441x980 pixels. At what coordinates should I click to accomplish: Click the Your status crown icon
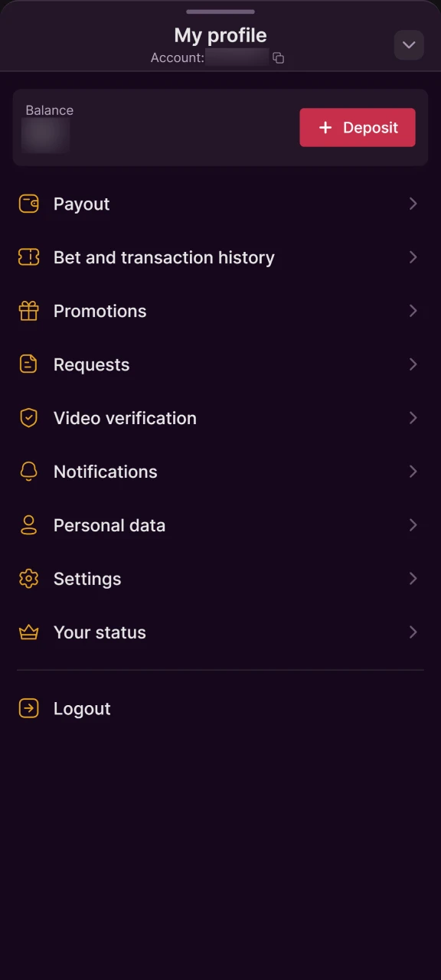[28, 632]
